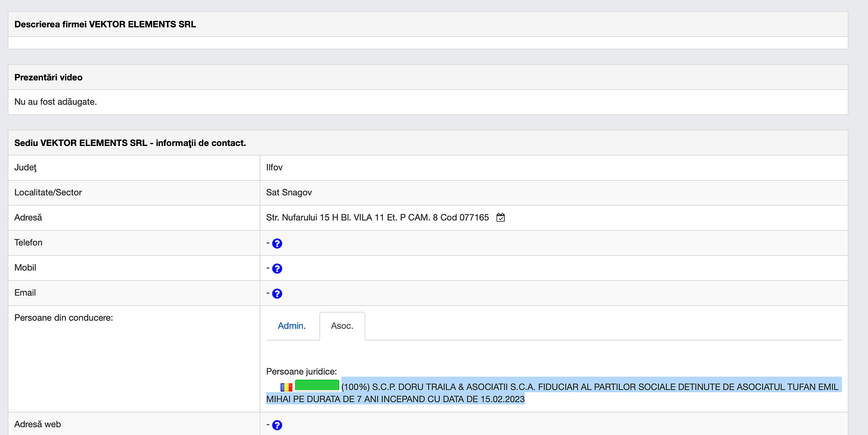Click the 'Sediu VEKTOR ELEMENTS SRL' contact heading
This screenshot has height=435, width=868.
click(130, 143)
